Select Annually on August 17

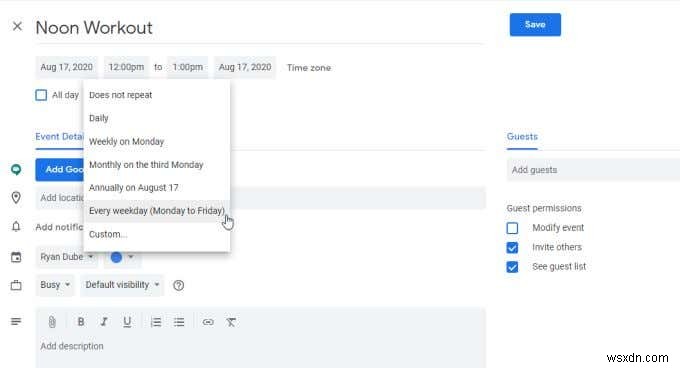coord(157,188)
